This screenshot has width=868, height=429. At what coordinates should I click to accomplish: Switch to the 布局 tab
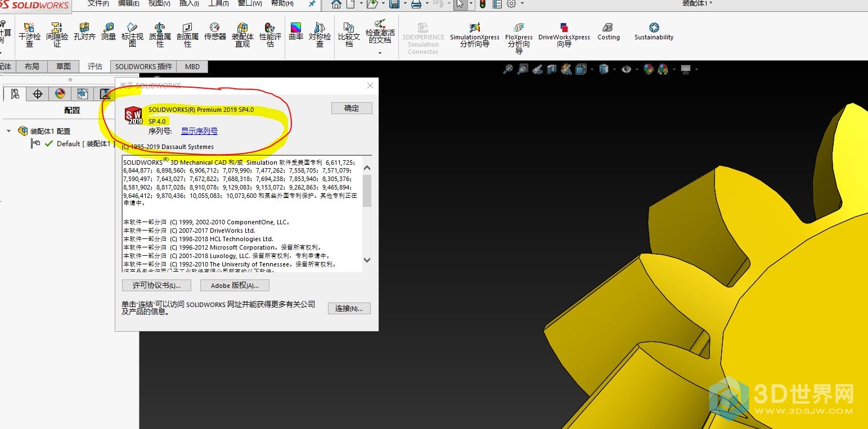[32, 66]
